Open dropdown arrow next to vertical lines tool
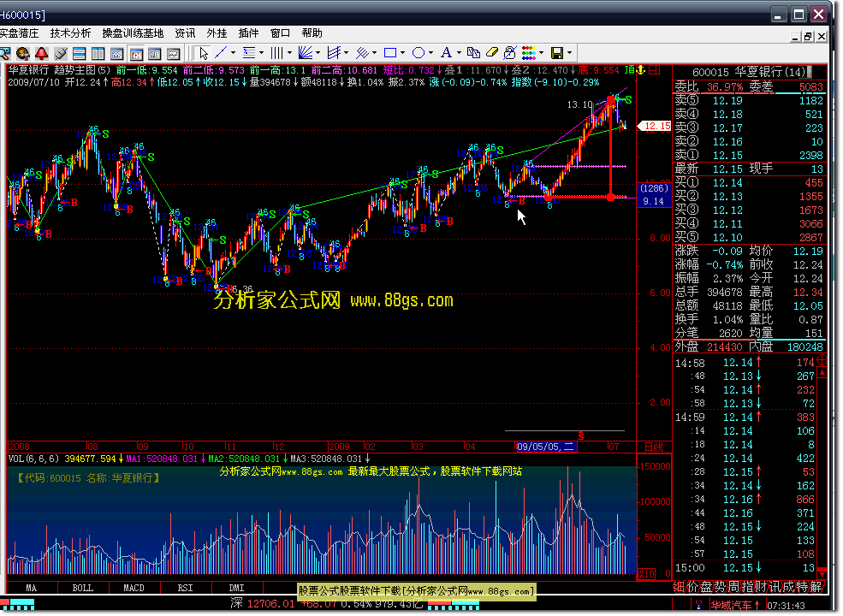Screen dimensions: 843x616 pos(289,53)
